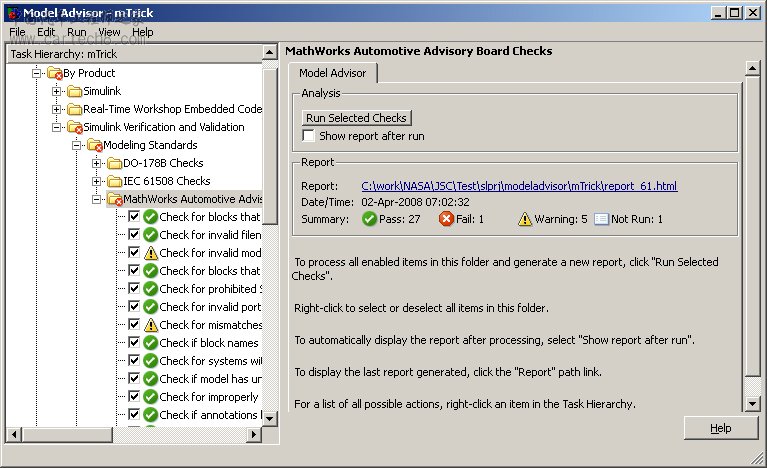Click the green Pass summary icon
The height and width of the screenshot is (468, 767).
pos(369,219)
